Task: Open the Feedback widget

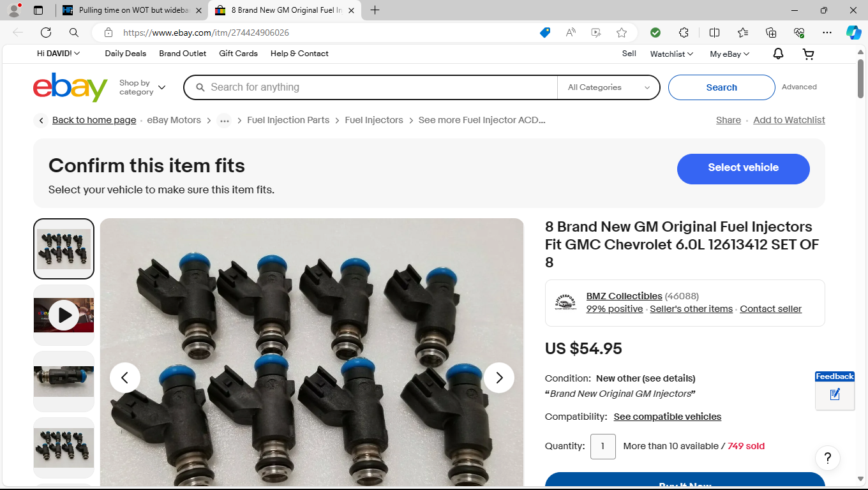Action: pyautogui.click(x=835, y=389)
